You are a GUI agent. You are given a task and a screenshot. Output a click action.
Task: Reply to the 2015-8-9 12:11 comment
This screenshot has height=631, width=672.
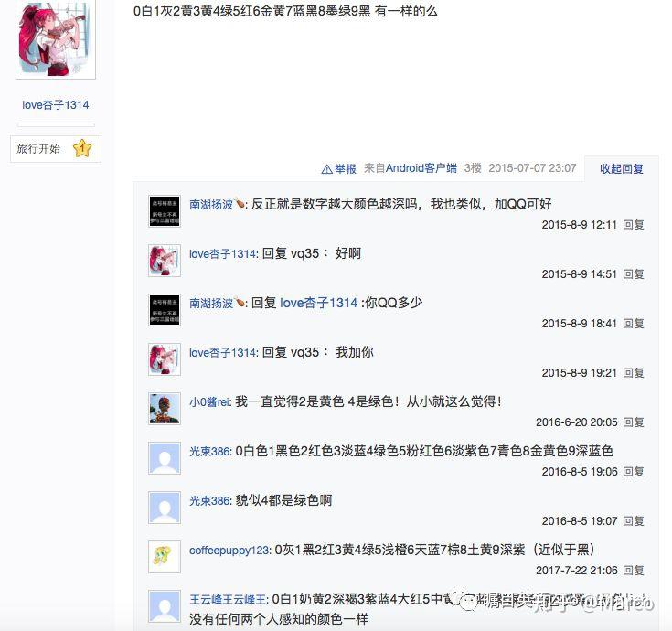[634, 225]
